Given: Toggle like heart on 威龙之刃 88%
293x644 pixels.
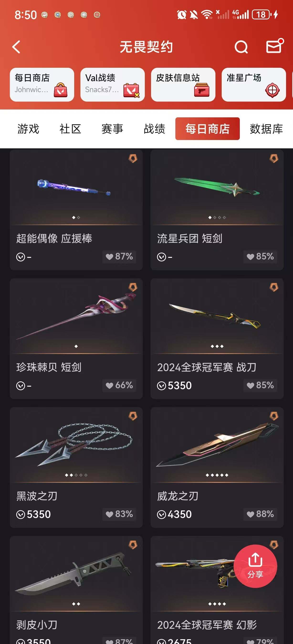Looking at the screenshot, I should (x=260, y=514).
